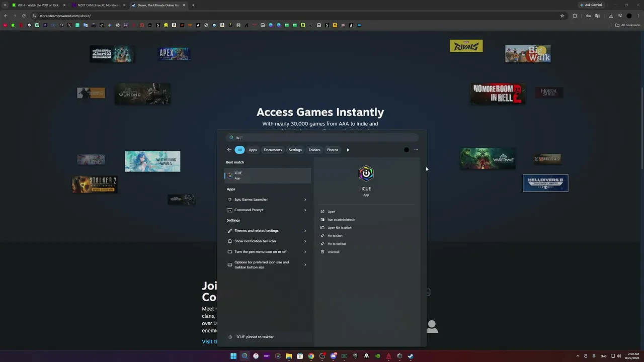The width and height of the screenshot is (644, 362).
Task: Click the Windows search input field
Action: (x=322, y=137)
